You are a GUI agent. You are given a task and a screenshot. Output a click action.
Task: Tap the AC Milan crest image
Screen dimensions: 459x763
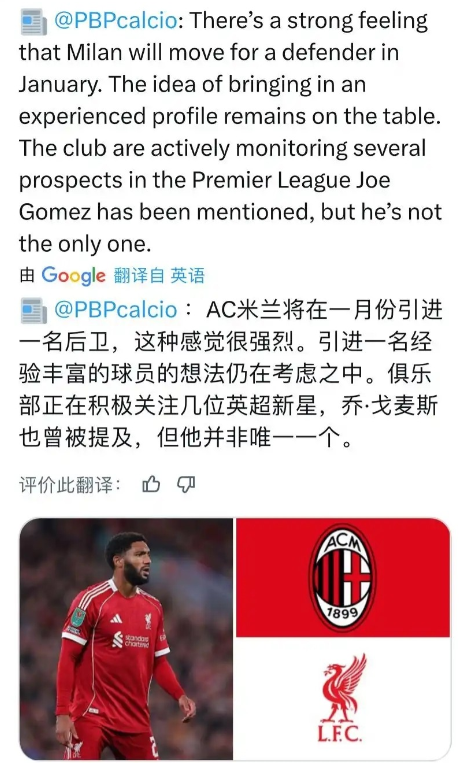(x=342, y=578)
